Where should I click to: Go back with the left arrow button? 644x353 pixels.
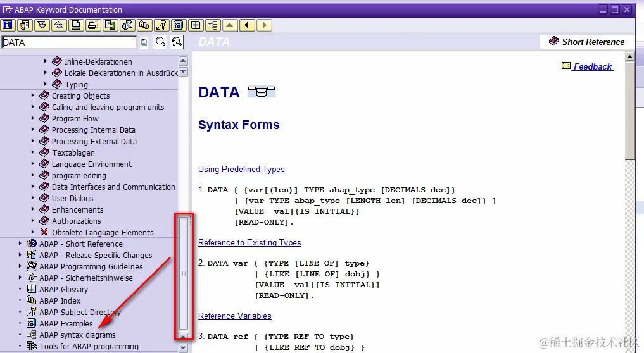247,25
